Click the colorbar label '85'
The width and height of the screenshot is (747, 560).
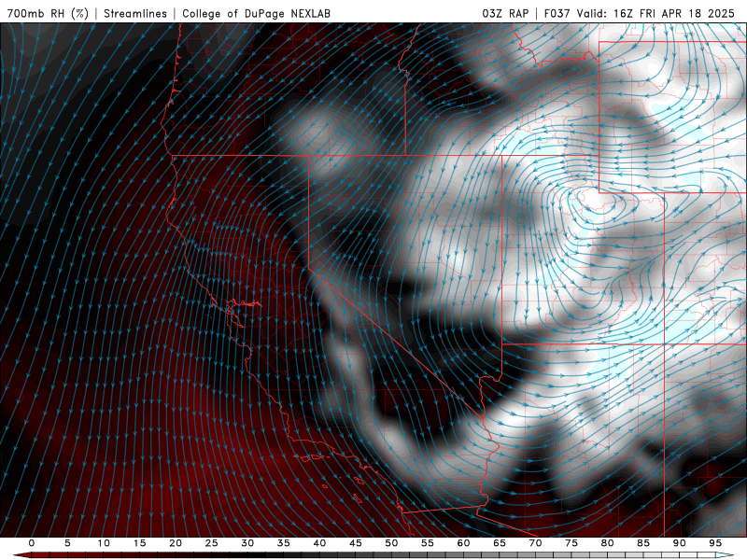pyautogui.click(x=643, y=543)
